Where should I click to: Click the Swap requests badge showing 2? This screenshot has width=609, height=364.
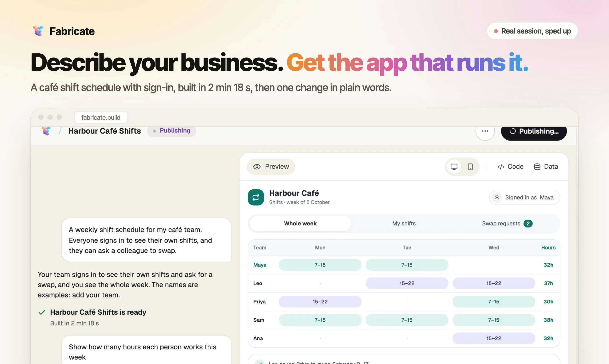[x=528, y=224]
